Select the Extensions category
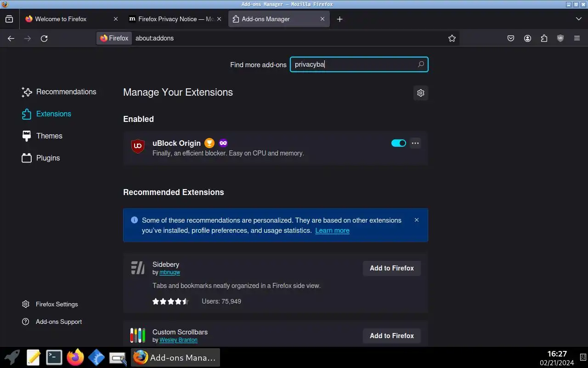Screen dimensions: 588x368 click(46, 114)
